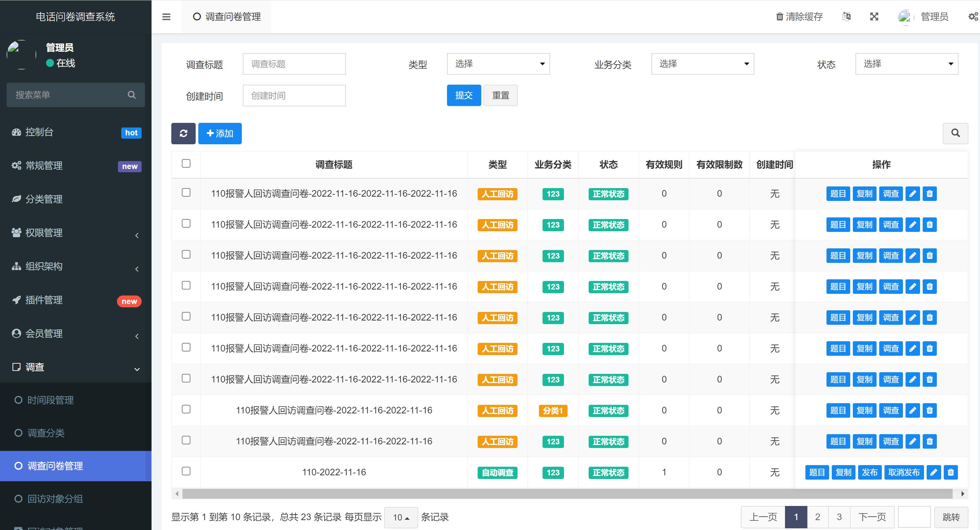Click trash icon in seventh survey row

tap(930, 380)
